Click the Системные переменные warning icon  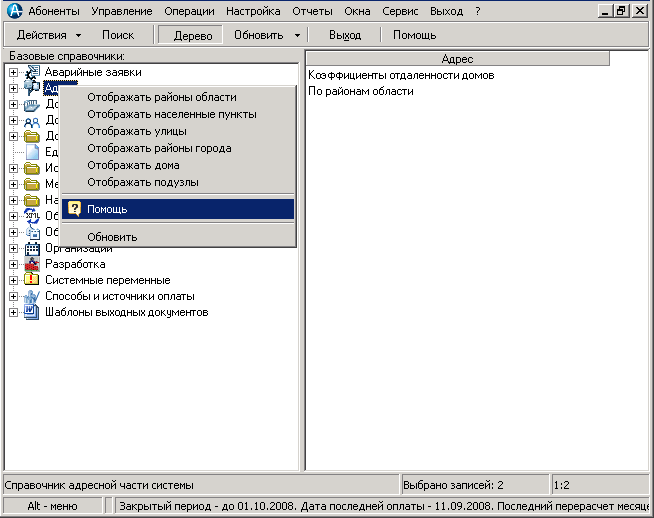coord(31,280)
